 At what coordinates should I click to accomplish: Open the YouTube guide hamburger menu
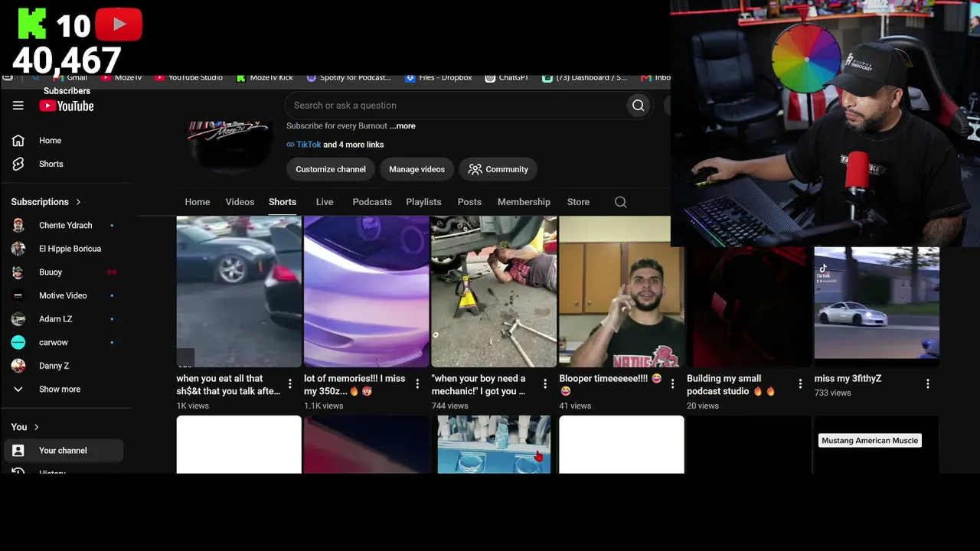click(x=18, y=106)
